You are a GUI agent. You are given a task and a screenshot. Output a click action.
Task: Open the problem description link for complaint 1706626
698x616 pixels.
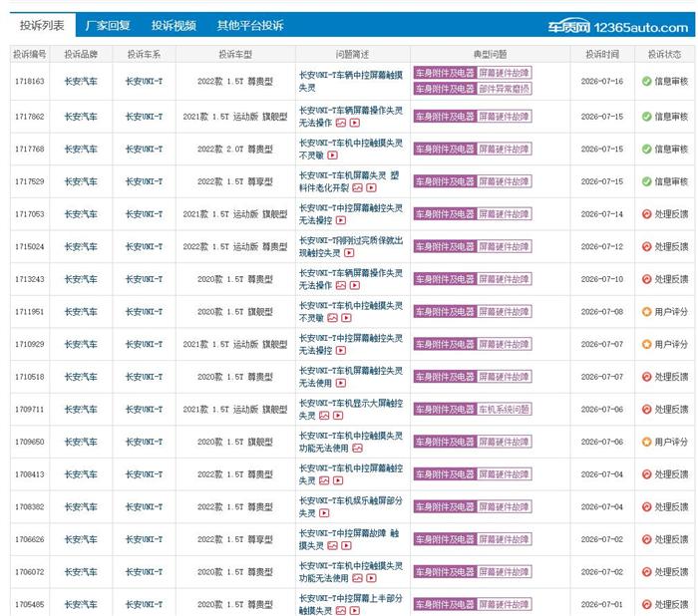point(349,539)
